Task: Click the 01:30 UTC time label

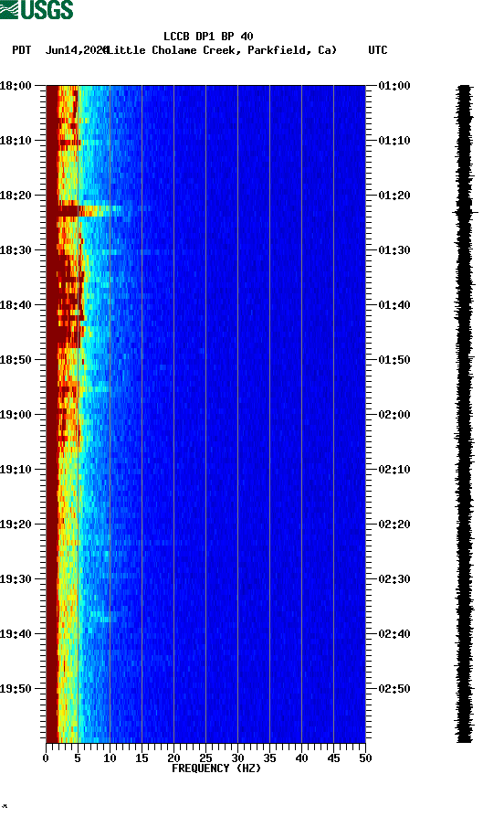Action: (394, 249)
